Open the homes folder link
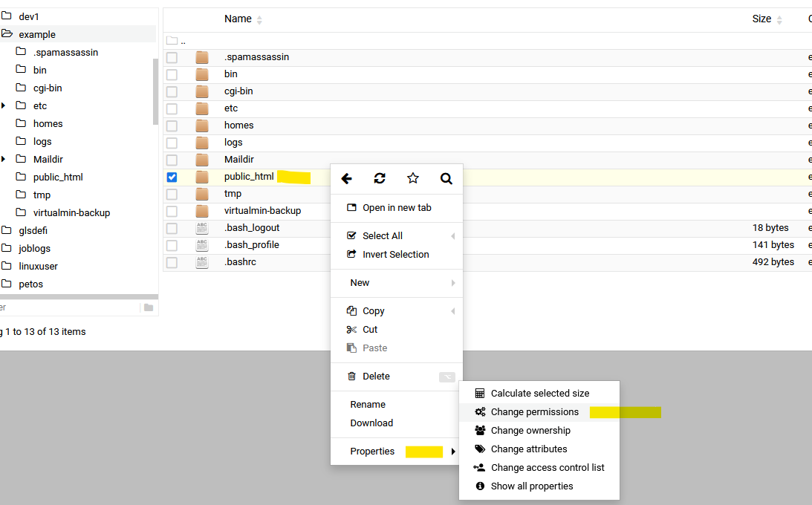This screenshot has width=812, height=505. coord(238,126)
